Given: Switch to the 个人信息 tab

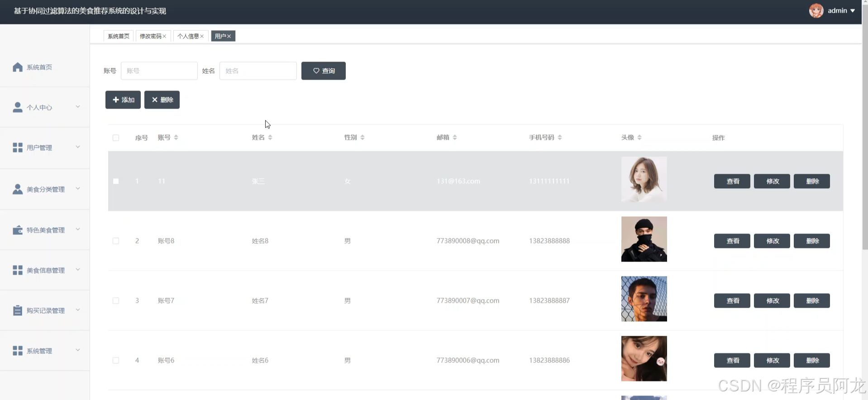Looking at the screenshot, I should (x=191, y=36).
